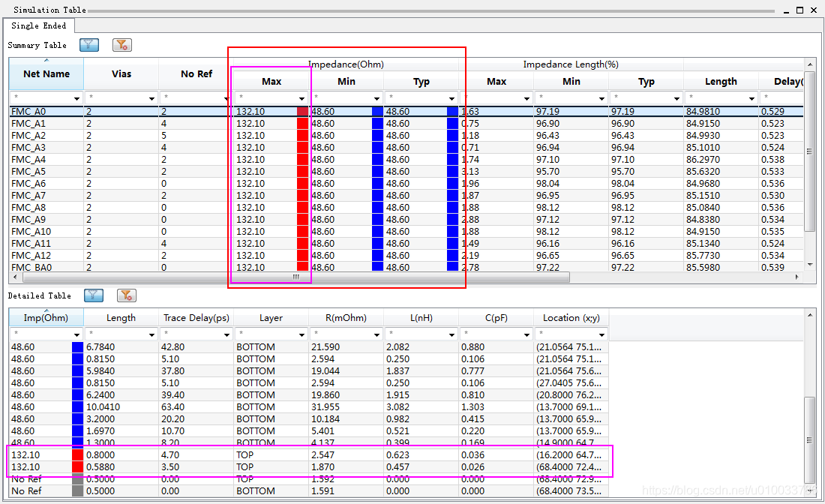Sort by the Net Name column header

pos(46,74)
